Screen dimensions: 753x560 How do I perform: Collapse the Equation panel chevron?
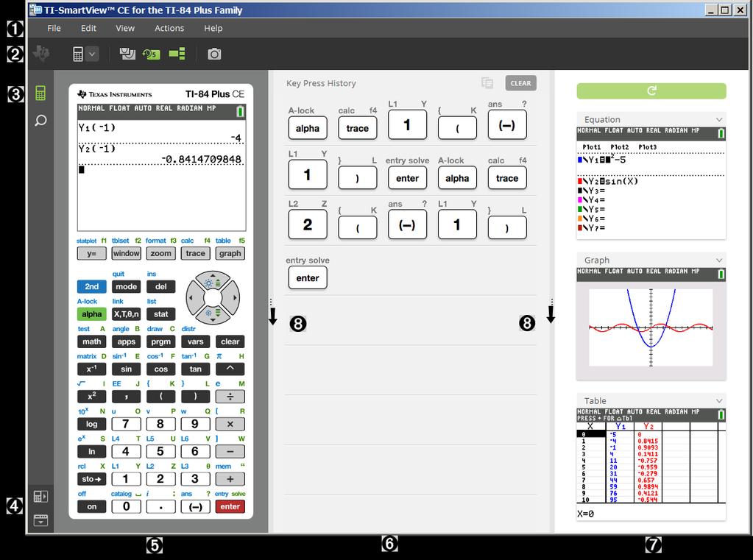click(719, 120)
